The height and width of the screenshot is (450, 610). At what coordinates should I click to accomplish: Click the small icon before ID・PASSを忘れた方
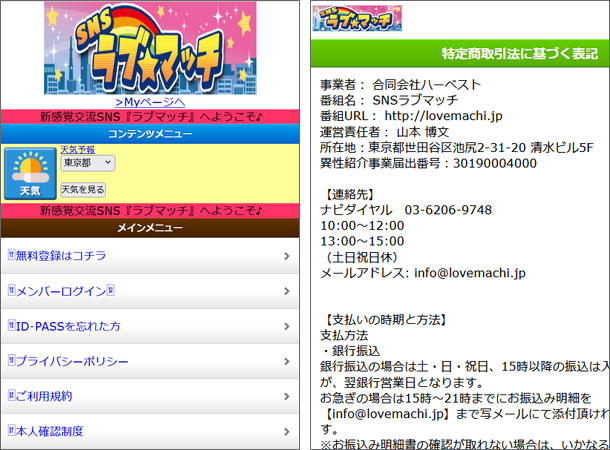(10, 326)
